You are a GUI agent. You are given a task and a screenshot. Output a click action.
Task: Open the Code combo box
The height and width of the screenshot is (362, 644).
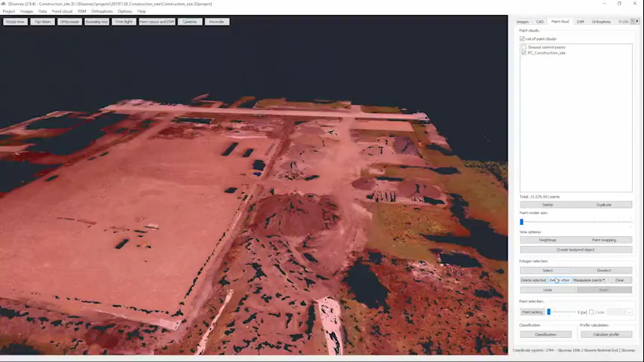(619, 312)
